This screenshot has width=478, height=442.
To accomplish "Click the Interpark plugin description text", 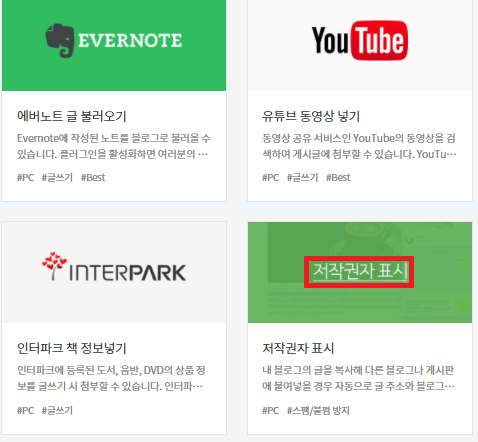I will pyautogui.click(x=111, y=378).
